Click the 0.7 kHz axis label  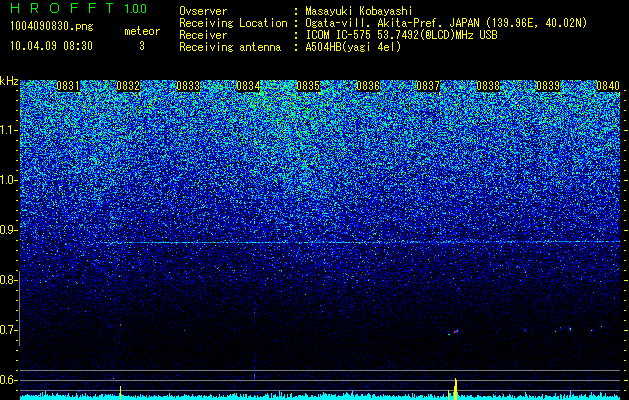(9, 330)
